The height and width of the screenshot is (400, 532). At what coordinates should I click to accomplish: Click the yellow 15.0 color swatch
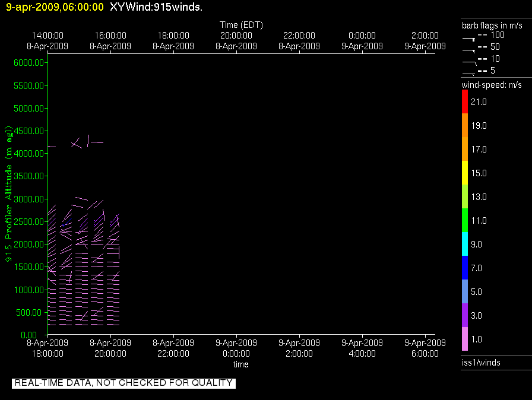point(465,173)
